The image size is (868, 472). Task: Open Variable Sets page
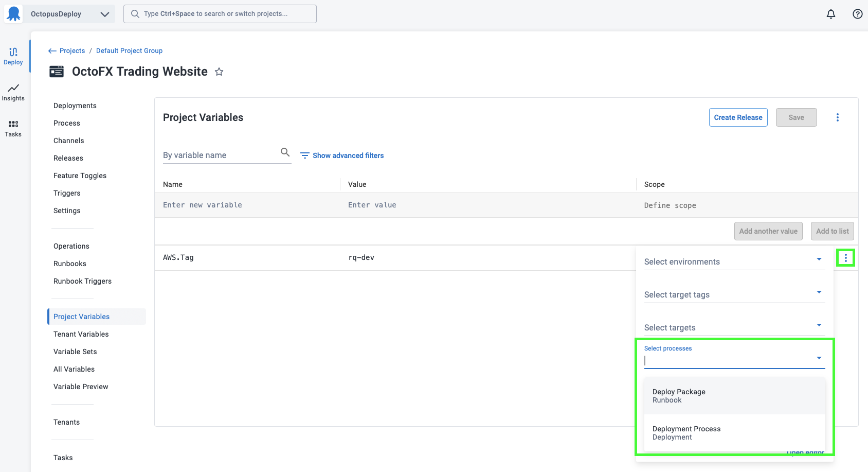(75, 352)
